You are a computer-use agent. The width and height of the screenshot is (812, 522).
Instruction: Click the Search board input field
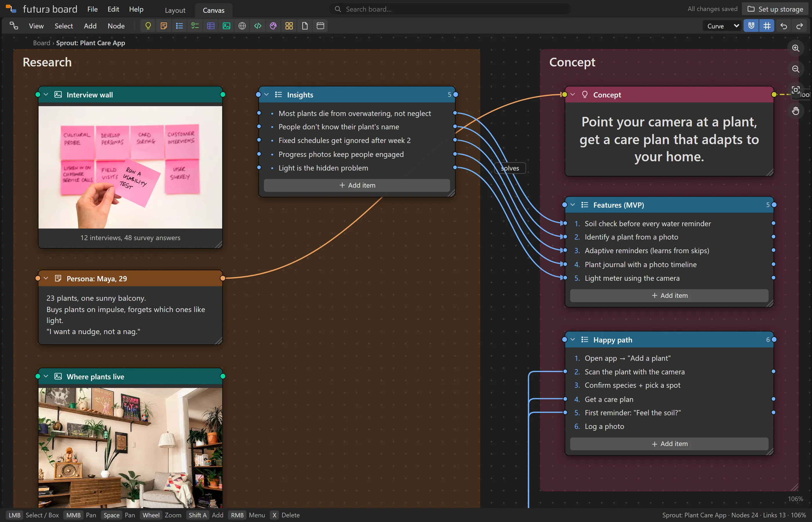tap(450, 9)
